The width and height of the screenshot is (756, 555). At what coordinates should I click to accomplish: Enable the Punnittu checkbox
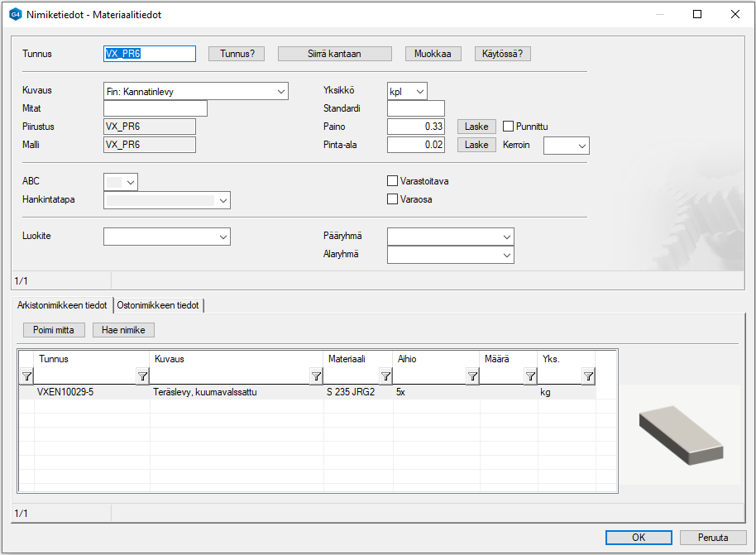(509, 127)
